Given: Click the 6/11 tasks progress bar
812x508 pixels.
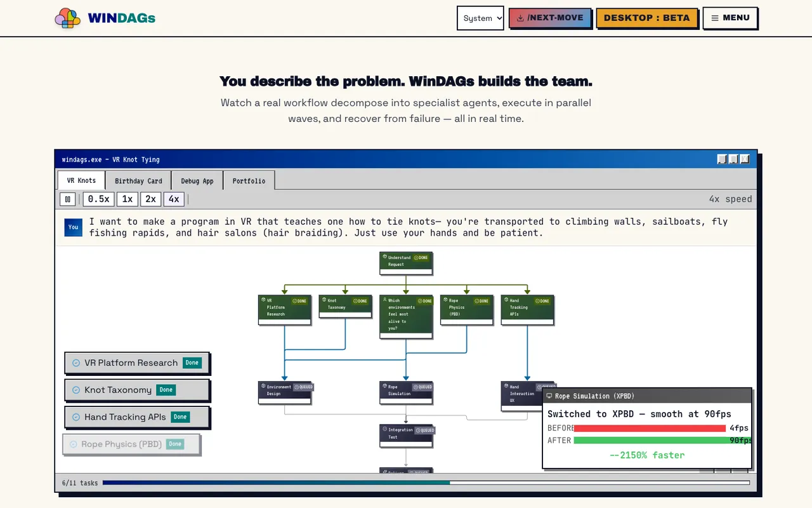Looking at the screenshot, I should [x=426, y=483].
